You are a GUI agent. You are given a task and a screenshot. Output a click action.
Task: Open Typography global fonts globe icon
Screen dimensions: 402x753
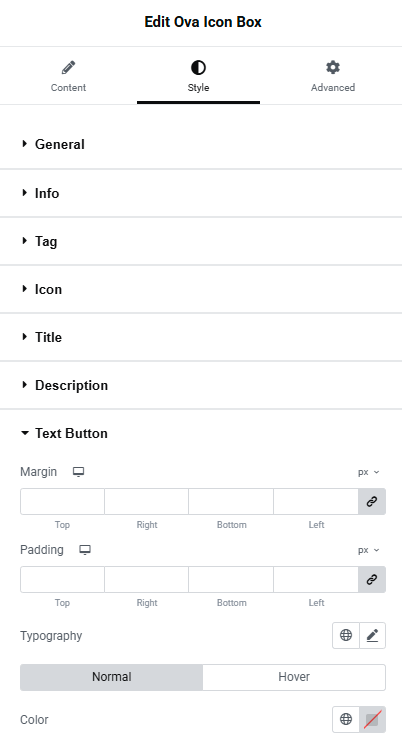(x=346, y=635)
